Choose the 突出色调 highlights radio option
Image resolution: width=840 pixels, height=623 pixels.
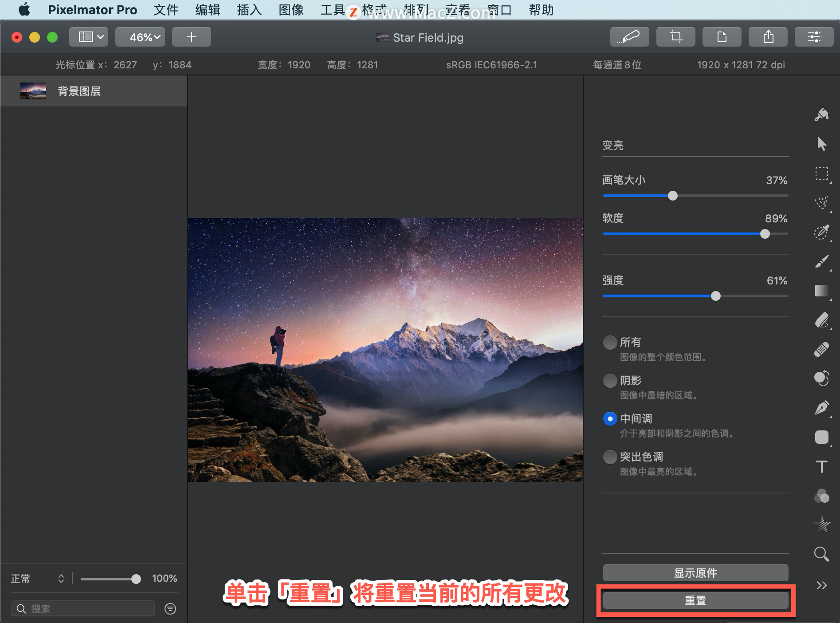(610, 457)
